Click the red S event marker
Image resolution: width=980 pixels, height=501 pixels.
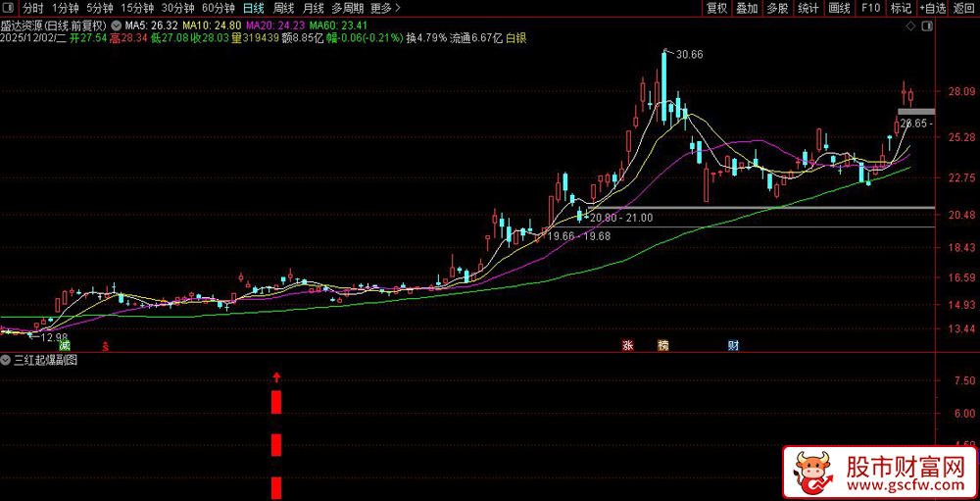pos(106,346)
